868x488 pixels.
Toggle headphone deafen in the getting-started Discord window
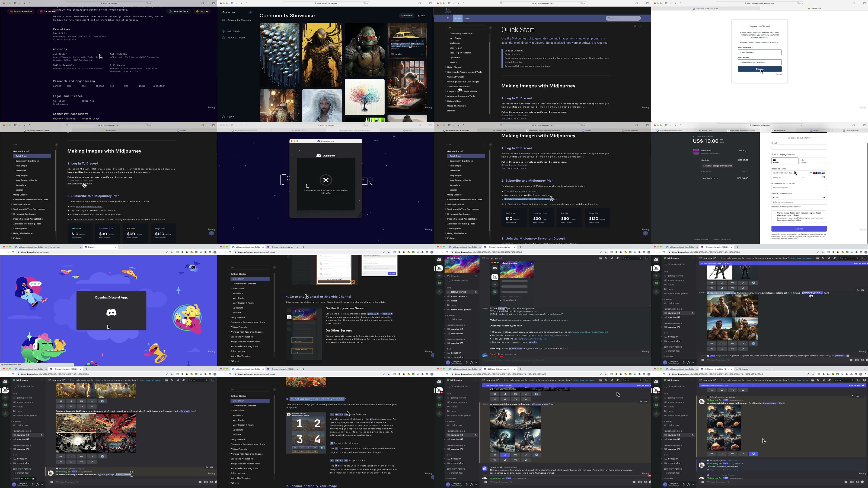click(471, 363)
